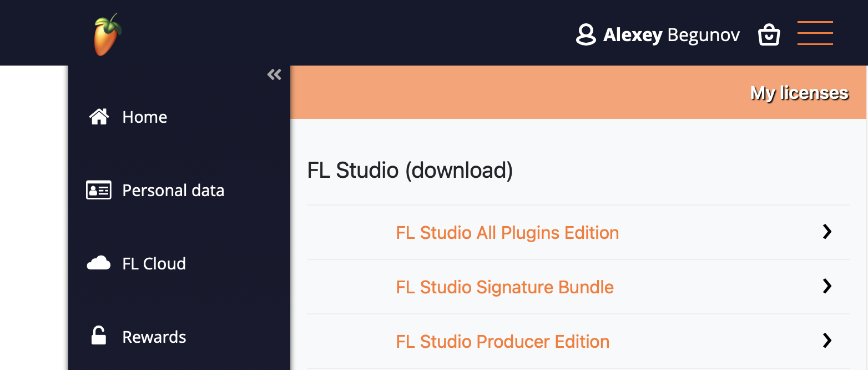Click the Alexey Begunov account name
This screenshot has height=370, width=868.
click(671, 34)
